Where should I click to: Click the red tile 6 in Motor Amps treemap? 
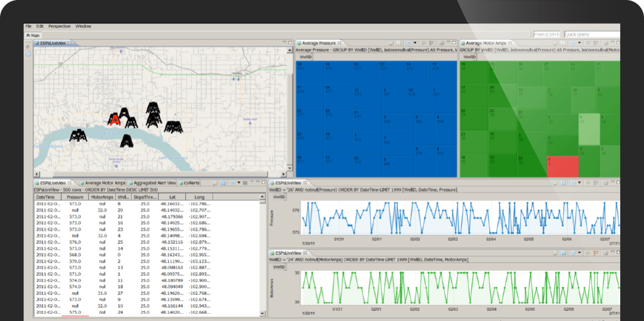tap(563, 166)
